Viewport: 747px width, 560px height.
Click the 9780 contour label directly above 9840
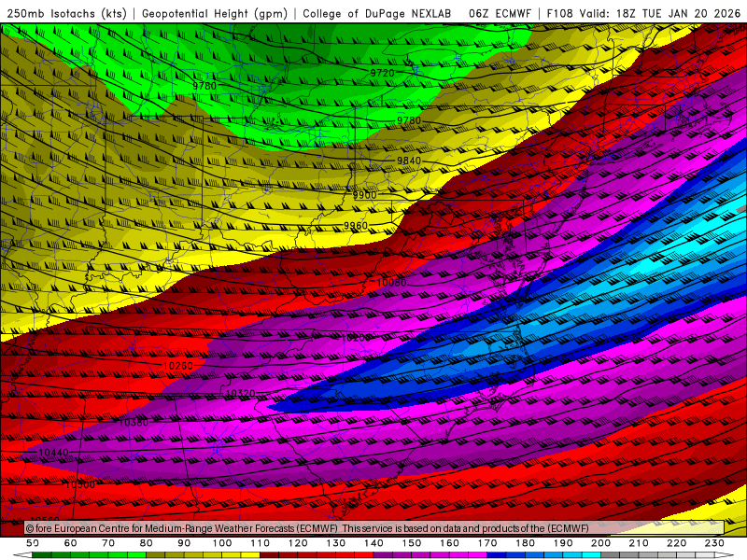click(409, 120)
